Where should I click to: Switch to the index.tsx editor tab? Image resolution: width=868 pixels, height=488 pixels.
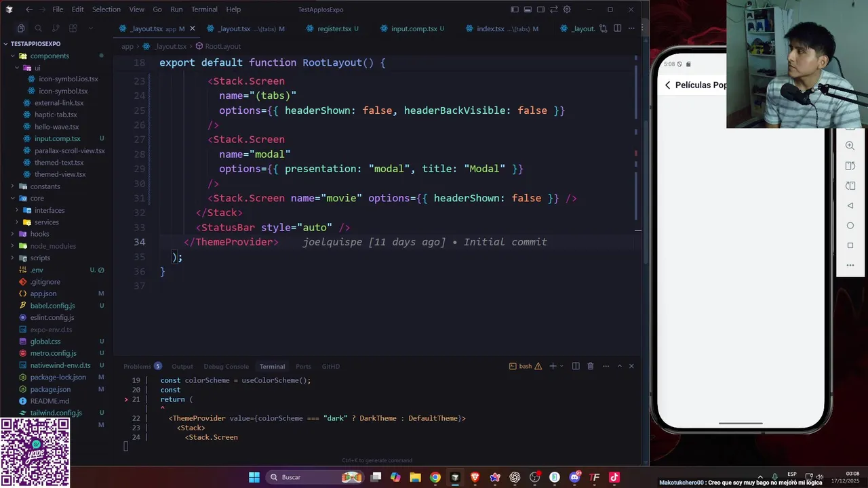click(502, 28)
